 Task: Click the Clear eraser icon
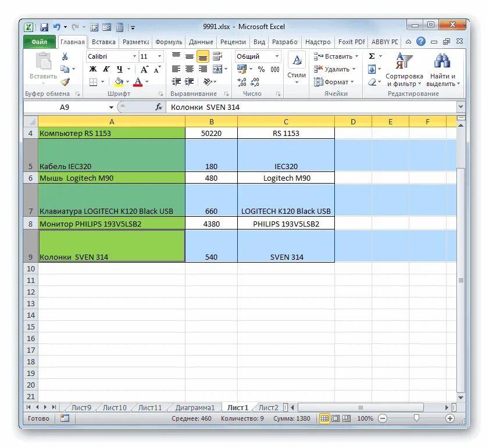click(x=372, y=82)
